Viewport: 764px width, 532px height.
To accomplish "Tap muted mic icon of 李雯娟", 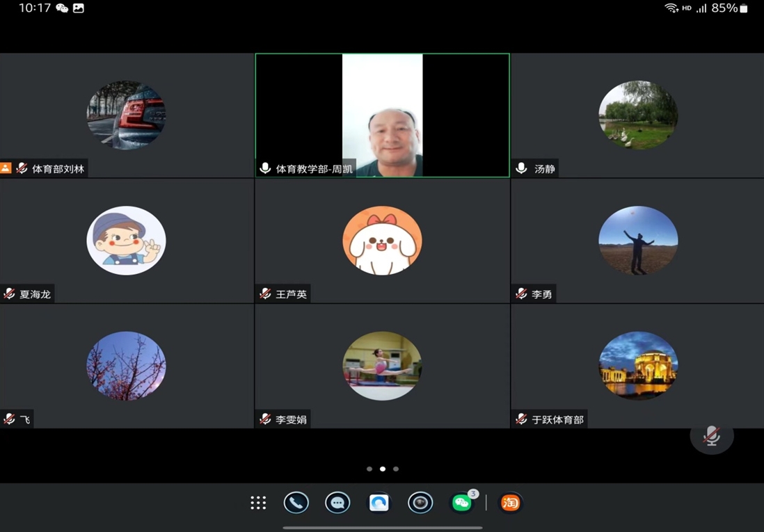I will (265, 419).
